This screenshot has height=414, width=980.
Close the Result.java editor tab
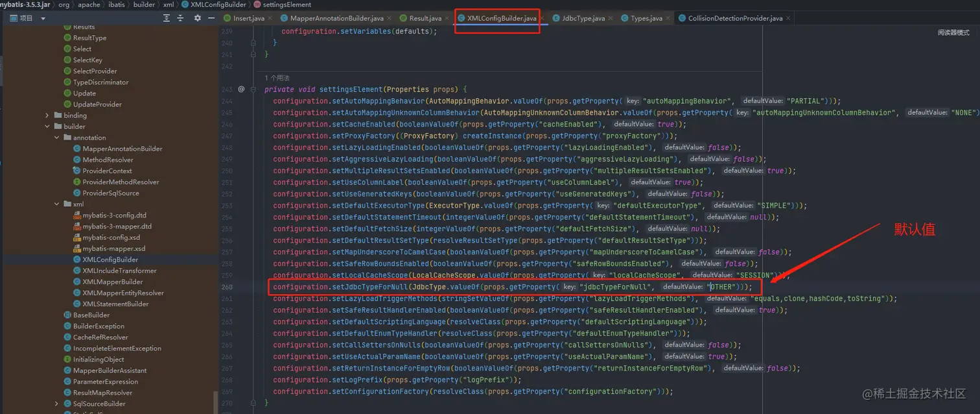pos(448,18)
